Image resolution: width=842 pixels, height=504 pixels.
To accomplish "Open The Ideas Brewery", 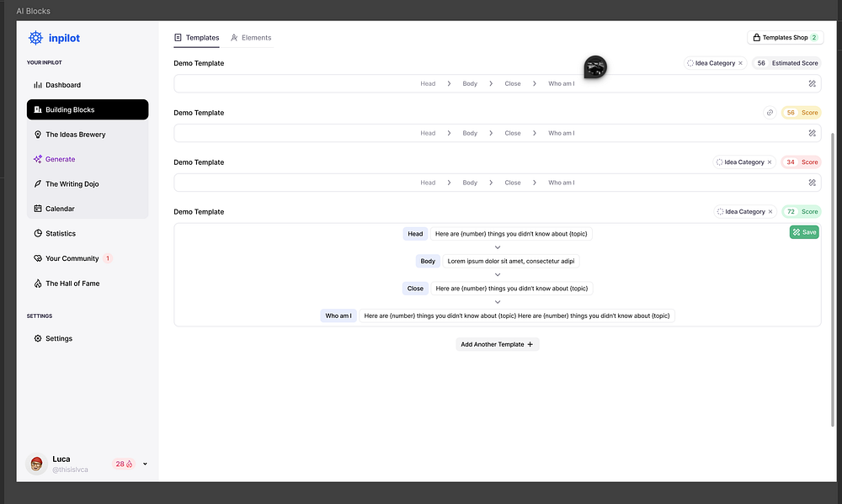I will [88, 134].
